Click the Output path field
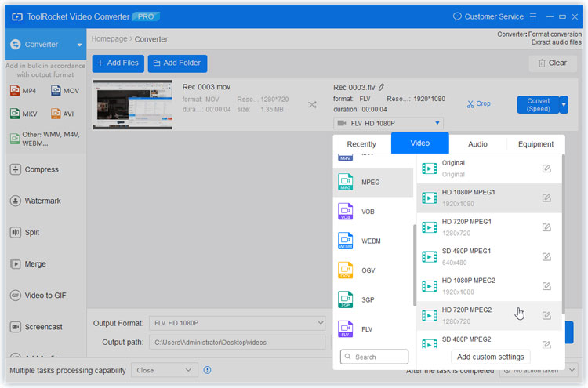 (237, 343)
